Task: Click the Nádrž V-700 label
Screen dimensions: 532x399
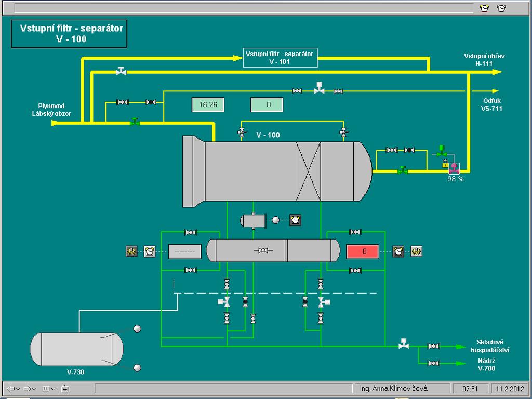Action: pyautogui.click(x=486, y=364)
